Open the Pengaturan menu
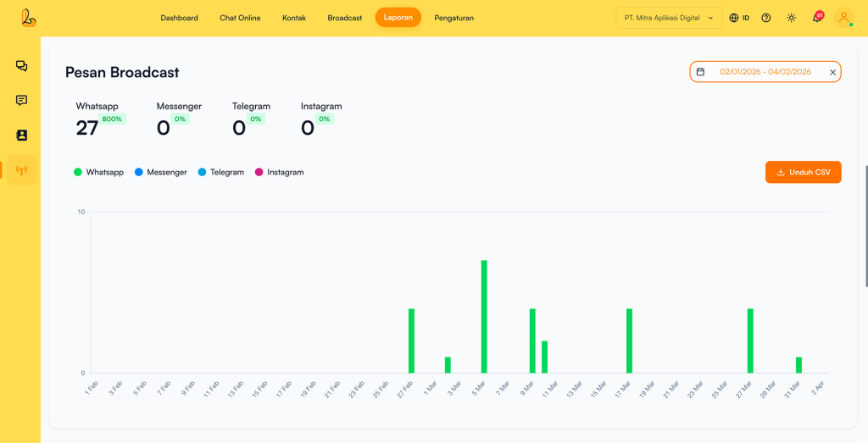 coord(453,18)
